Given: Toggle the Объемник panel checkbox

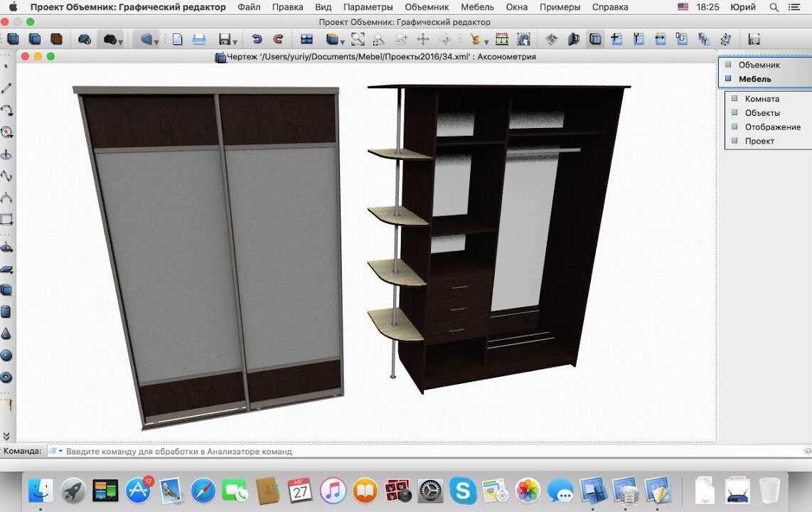Looking at the screenshot, I should (728, 65).
